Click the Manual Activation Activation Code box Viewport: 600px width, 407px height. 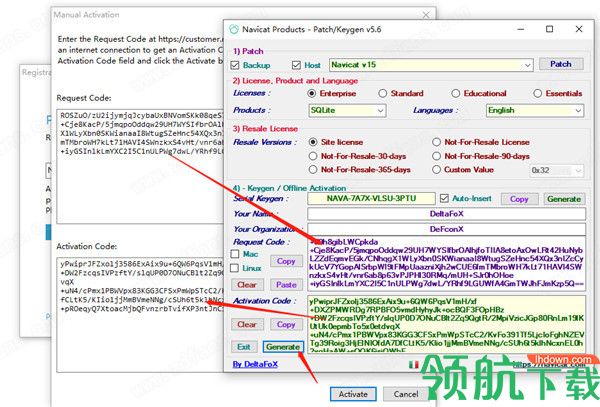pos(140,314)
